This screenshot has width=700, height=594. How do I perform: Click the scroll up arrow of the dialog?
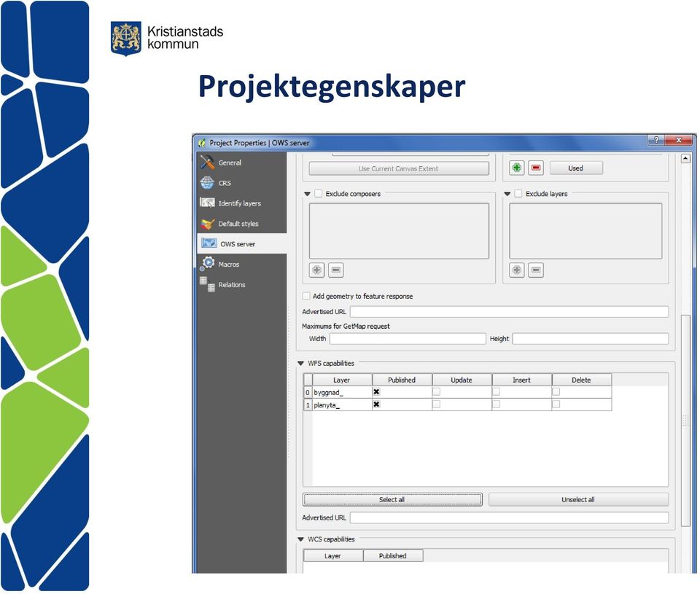[x=685, y=158]
